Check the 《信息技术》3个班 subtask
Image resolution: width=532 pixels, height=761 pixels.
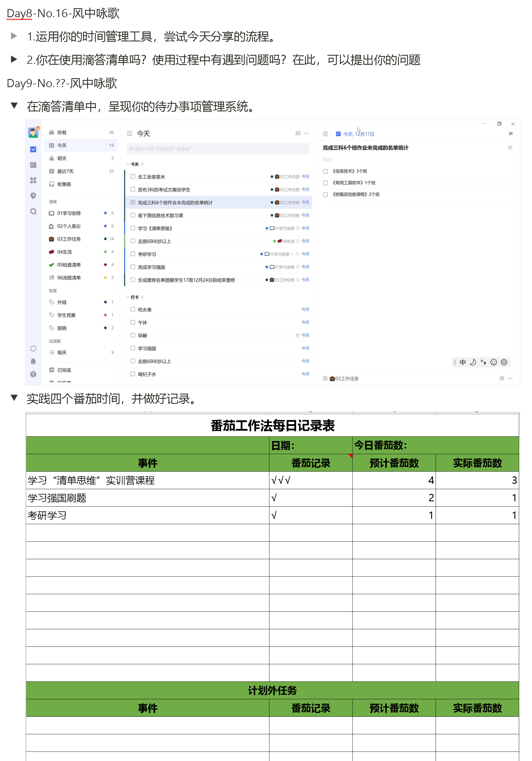(x=325, y=171)
